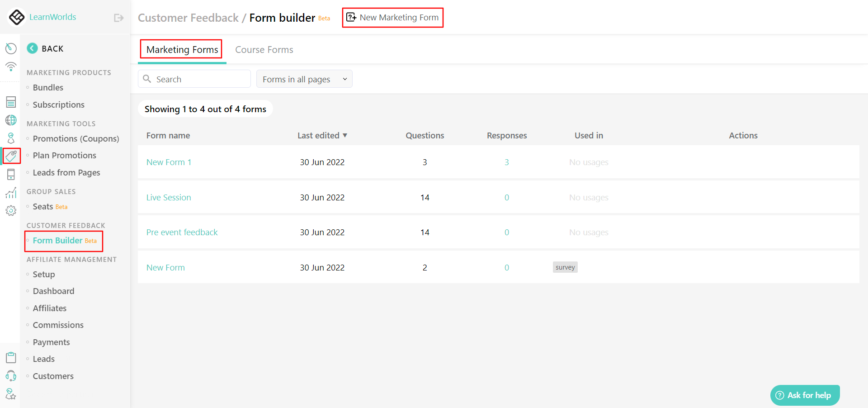868x408 pixels.
Task: Open the dashboard clock icon in sidebar
Action: 11,48
